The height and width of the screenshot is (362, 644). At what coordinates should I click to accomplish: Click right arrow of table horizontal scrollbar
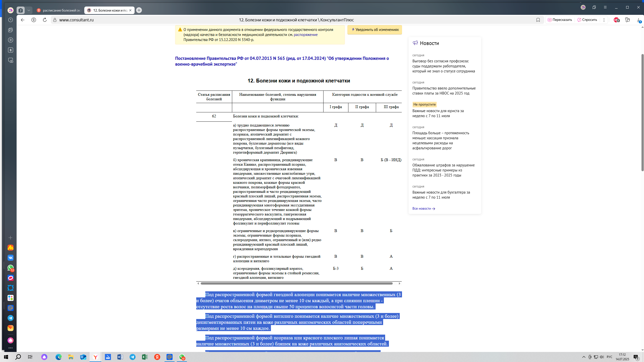[x=399, y=284]
